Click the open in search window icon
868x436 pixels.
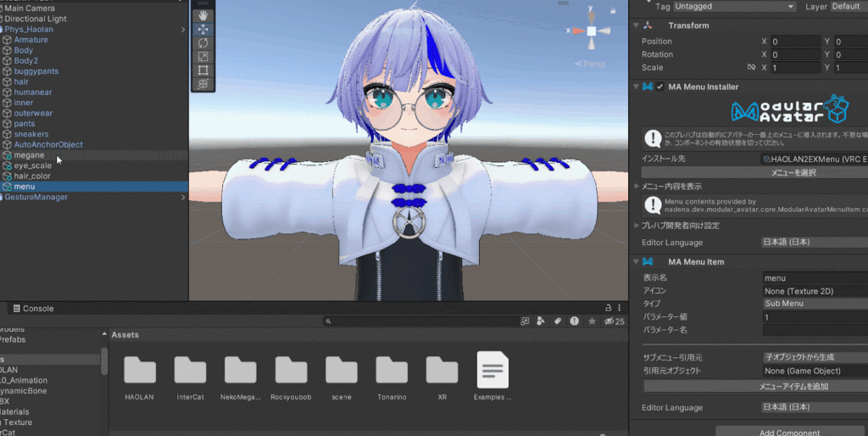[525, 321]
